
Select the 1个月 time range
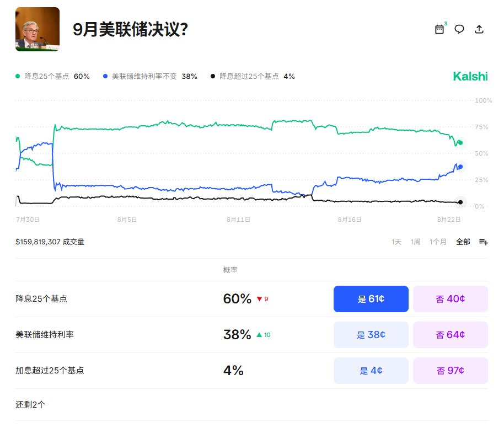click(x=438, y=242)
